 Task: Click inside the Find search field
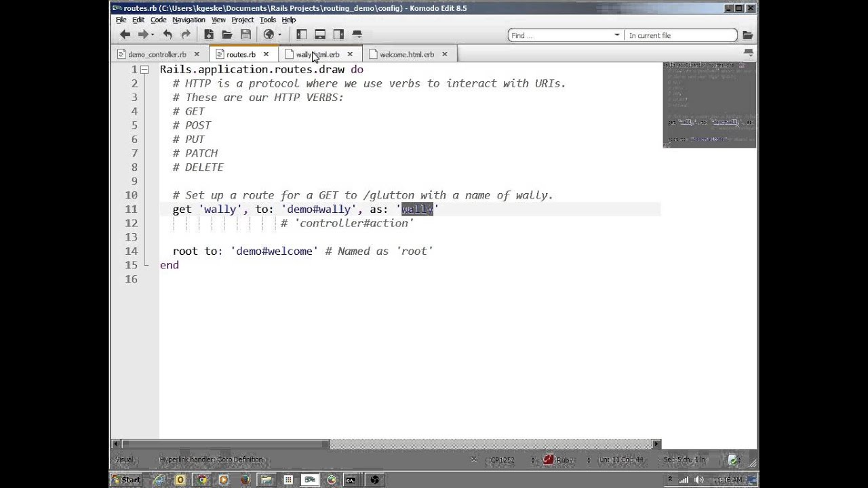pyautogui.click(x=560, y=35)
